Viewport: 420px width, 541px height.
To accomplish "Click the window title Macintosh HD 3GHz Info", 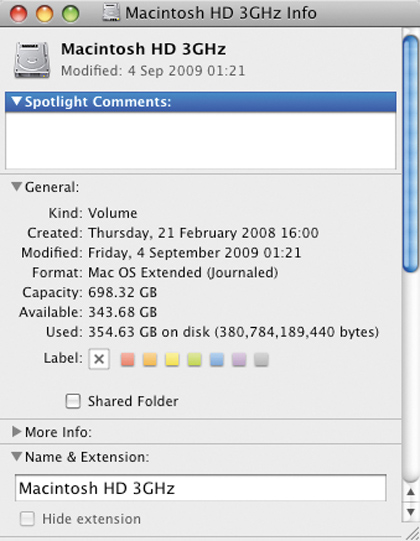I will pyautogui.click(x=221, y=13).
